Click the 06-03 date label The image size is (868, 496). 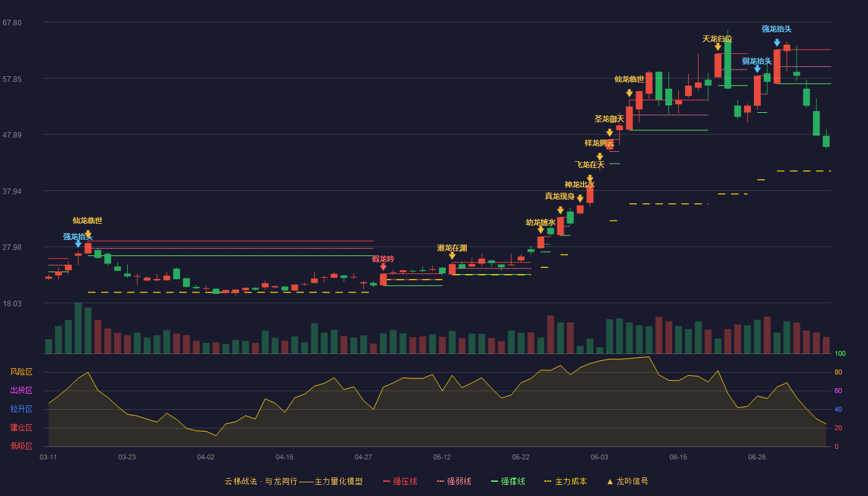[600, 457]
